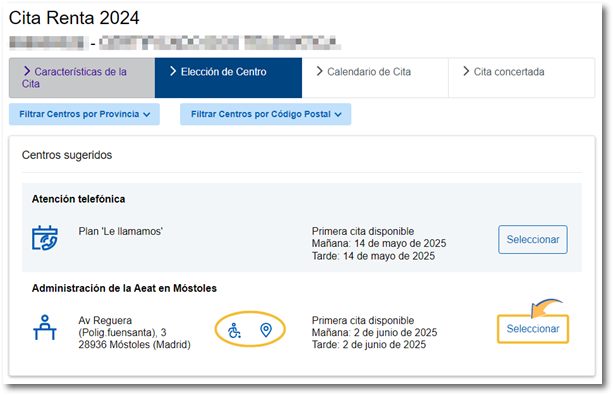This screenshot has width=613, height=395.
Task: Click 'Mañana: 14 de mayo de 2025' text
Action: [x=379, y=243]
